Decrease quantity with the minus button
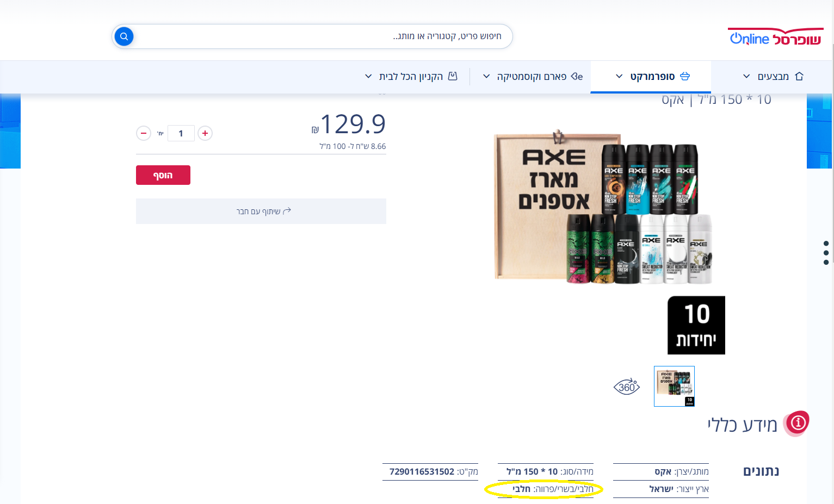Viewport: 834px width, 504px height. click(x=144, y=133)
